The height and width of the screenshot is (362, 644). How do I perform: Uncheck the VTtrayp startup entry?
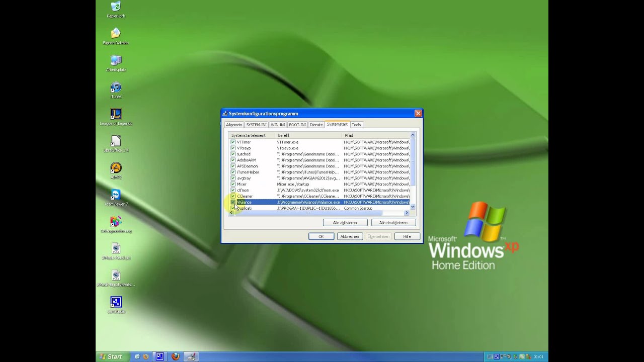coord(233,148)
